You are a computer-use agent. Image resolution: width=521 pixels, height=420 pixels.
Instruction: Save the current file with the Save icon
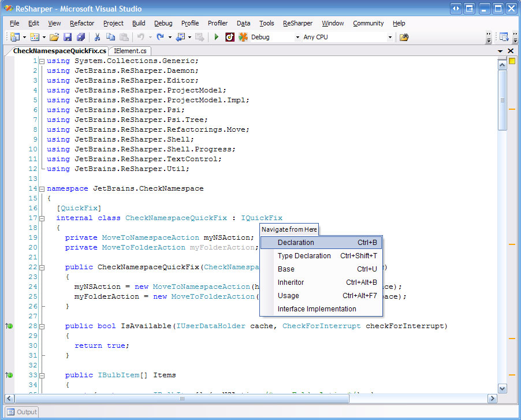(x=68, y=37)
